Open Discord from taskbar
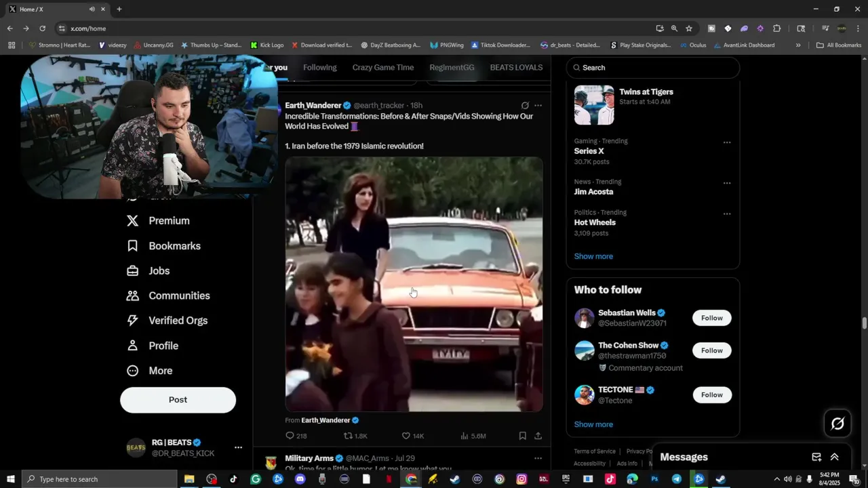The image size is (868, 488). [300, 479]
